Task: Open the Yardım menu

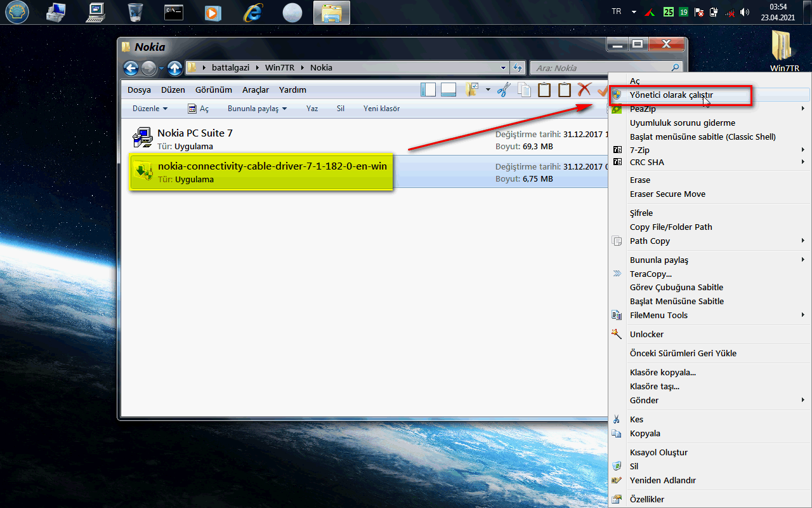Action: click(292, 90)
